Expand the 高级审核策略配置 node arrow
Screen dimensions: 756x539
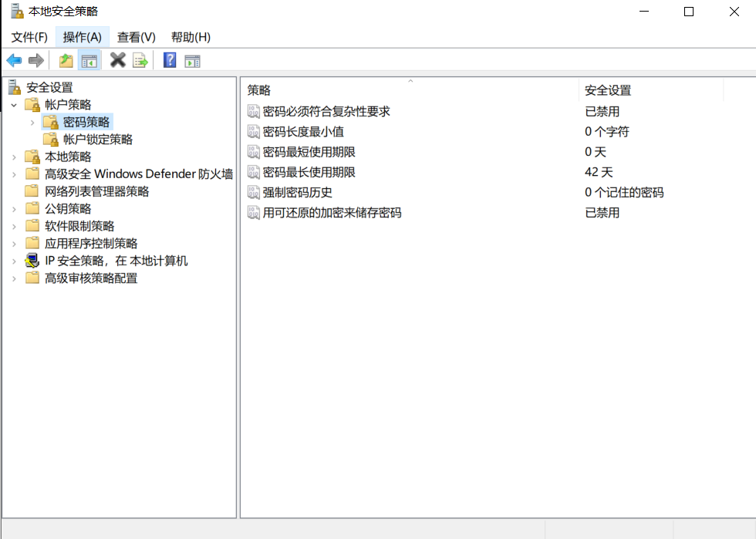pos(14,278)
